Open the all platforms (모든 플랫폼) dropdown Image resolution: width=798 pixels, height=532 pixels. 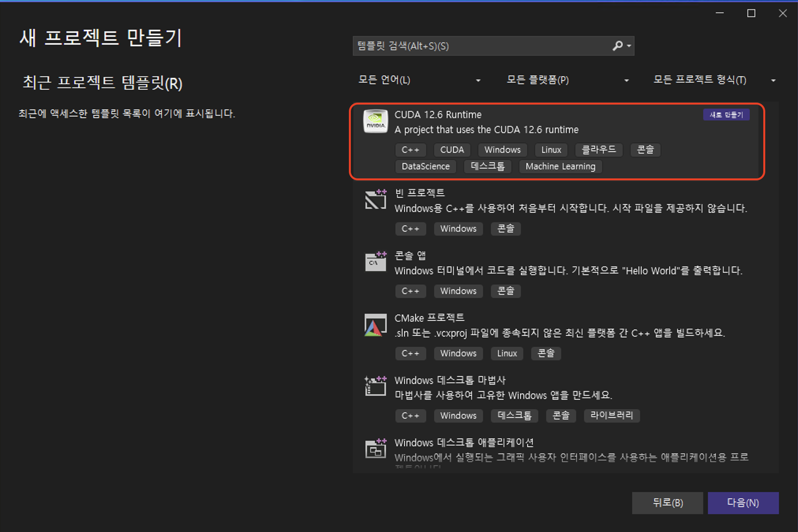pos(567,80)
